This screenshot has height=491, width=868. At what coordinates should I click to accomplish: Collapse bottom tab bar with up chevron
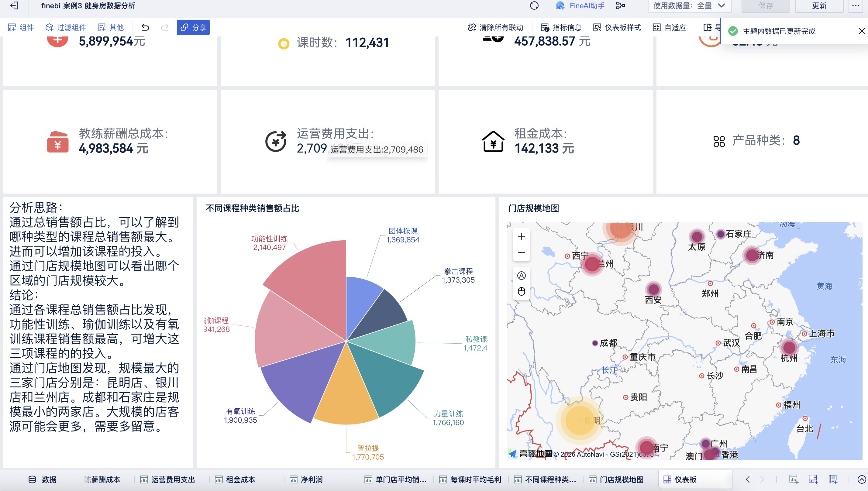coord(861,479)
